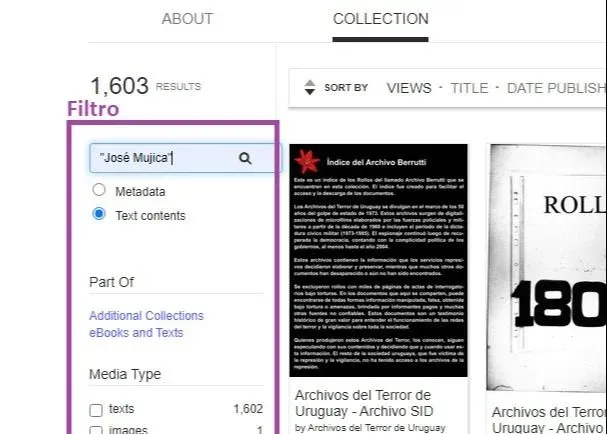Open the Additional Collections link
Screen dimensions: 607x434
click(x=146, y=316)
